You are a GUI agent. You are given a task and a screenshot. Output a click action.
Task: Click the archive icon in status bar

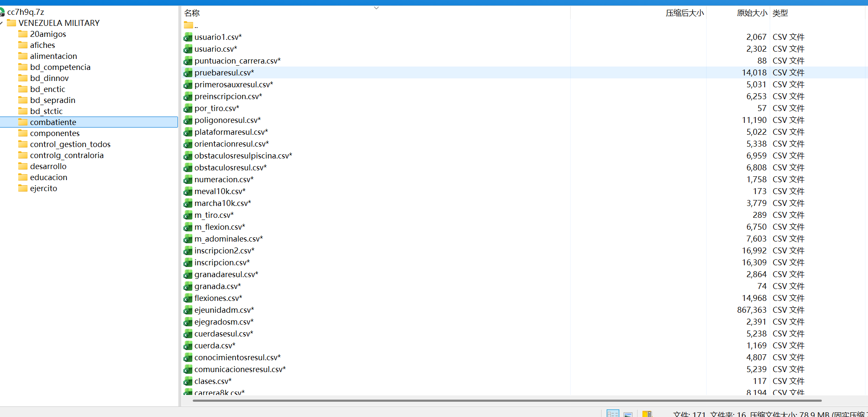point(647,414)
